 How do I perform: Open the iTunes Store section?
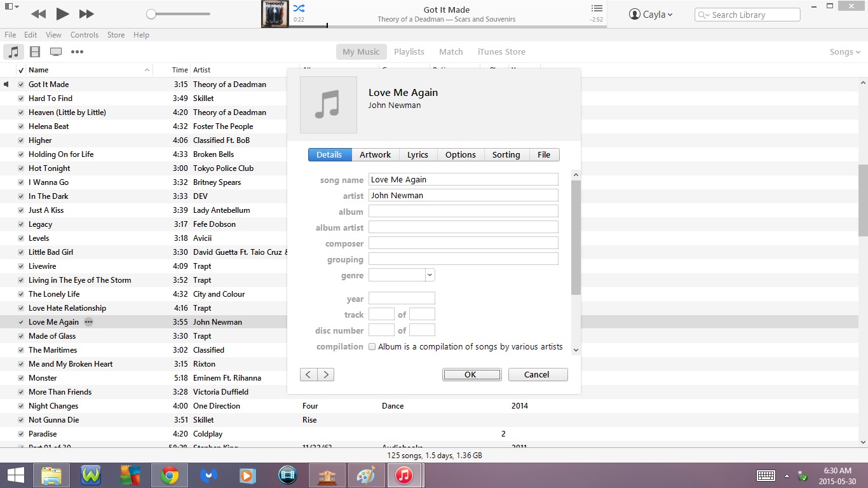coord(501,52)
